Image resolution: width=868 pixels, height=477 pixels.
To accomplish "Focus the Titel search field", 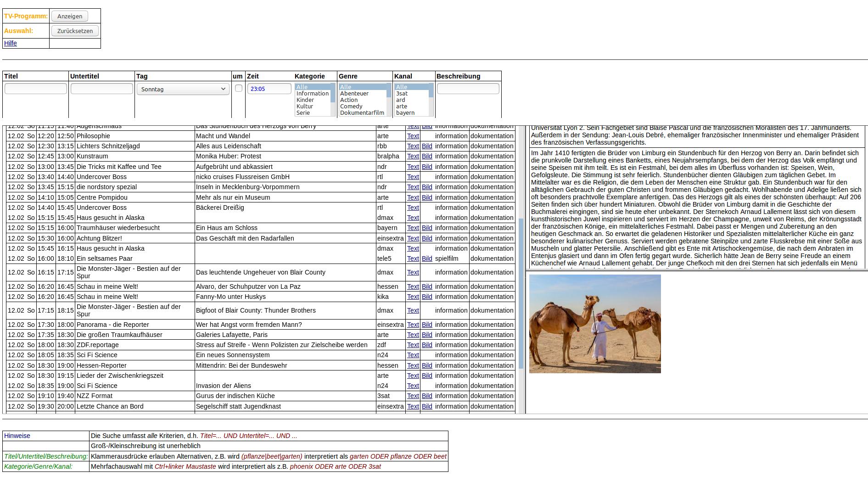I will coord(36,89).
